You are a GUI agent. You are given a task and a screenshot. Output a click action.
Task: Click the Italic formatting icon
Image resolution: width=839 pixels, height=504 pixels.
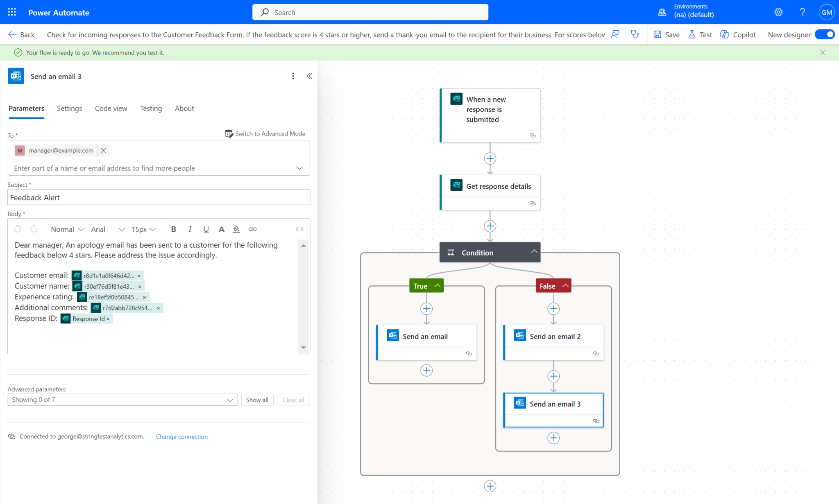[x=190, y=229]
